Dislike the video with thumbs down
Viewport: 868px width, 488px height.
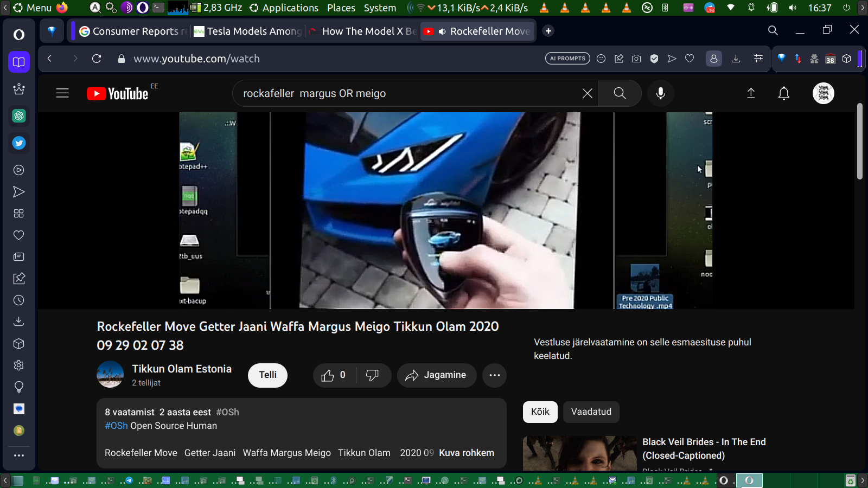[373, 375]
